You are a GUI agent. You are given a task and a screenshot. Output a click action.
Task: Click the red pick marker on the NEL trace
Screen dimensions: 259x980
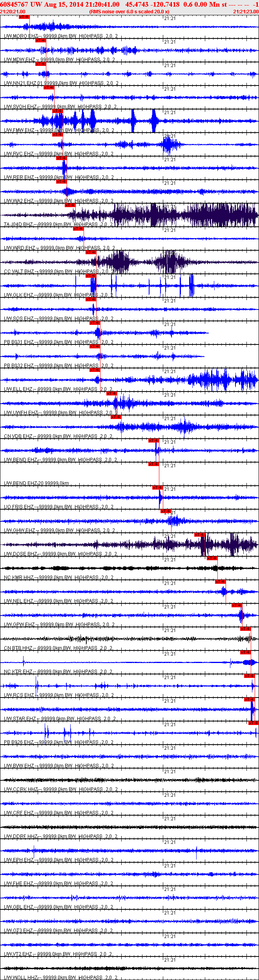tap(220, 582)
